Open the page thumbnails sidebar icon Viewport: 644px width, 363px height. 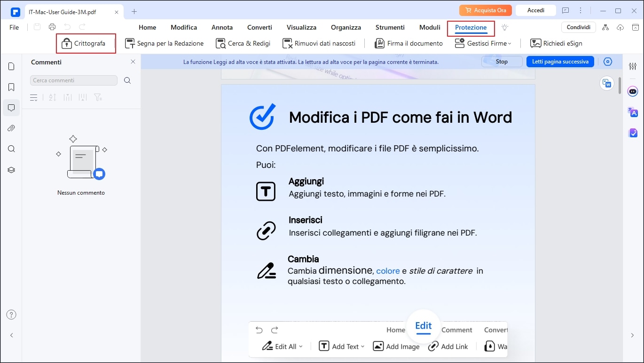tap(11, 66)
